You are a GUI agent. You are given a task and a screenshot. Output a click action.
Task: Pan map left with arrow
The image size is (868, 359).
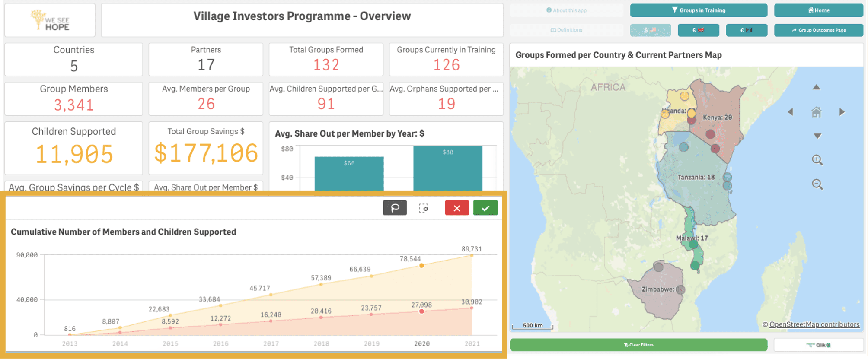(x=791, y=112)
